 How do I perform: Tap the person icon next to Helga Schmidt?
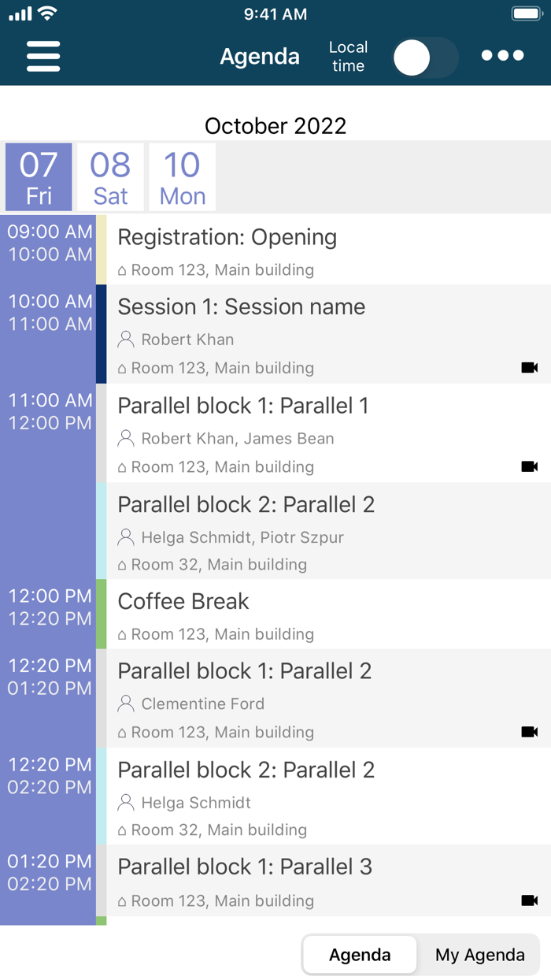(x=125, y=803)
